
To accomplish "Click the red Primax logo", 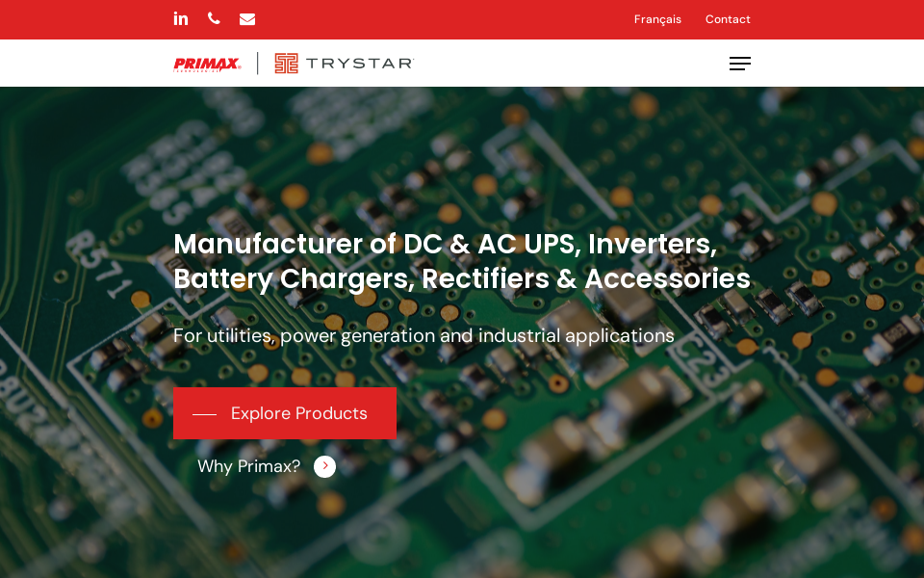I will (x=208, y=64).
